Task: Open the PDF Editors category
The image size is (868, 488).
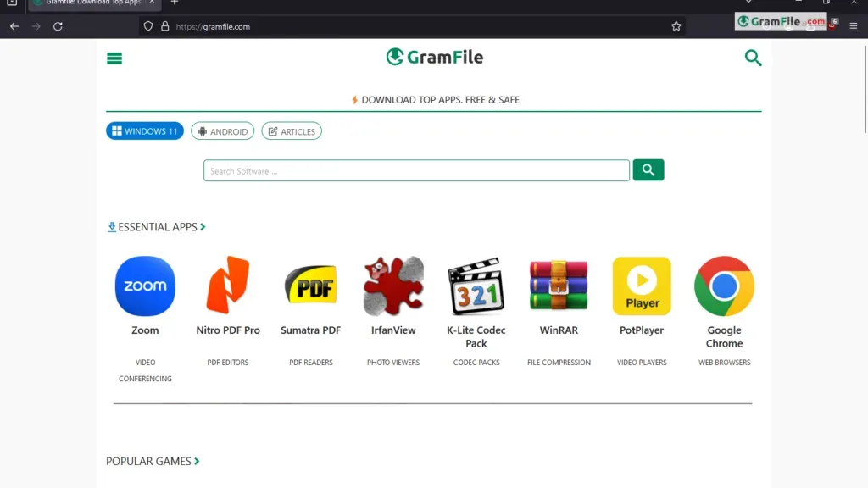Action: click(x=227, y=363)
